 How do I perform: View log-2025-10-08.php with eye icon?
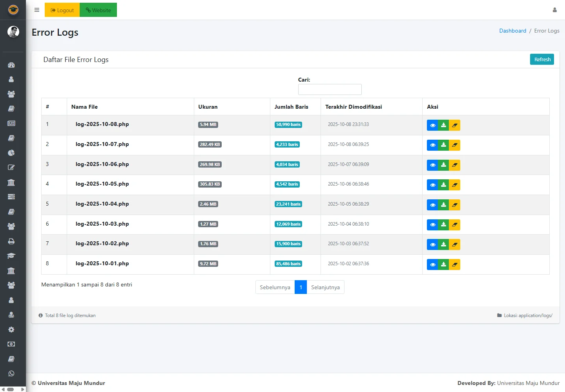pyautogui.click(x=432, y=125)
